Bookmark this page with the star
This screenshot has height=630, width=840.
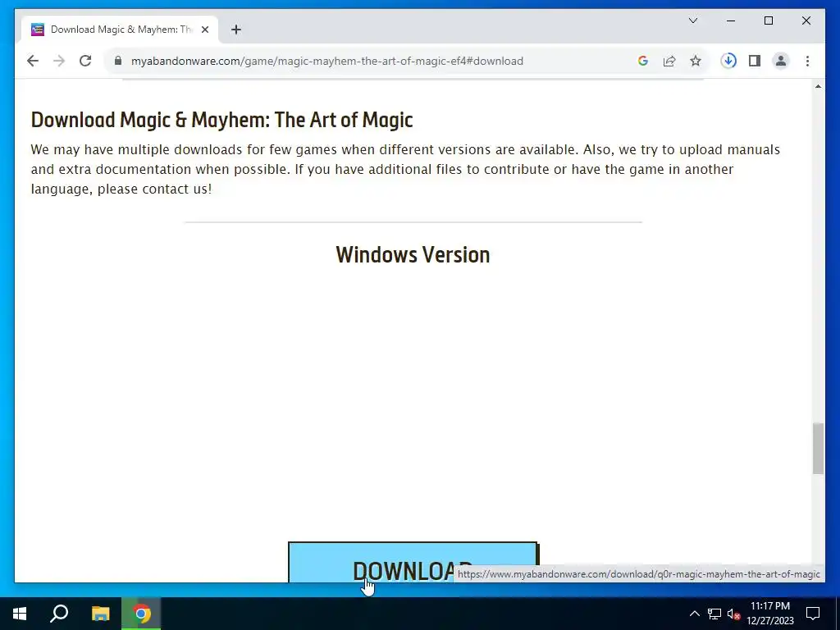[696, 61]
